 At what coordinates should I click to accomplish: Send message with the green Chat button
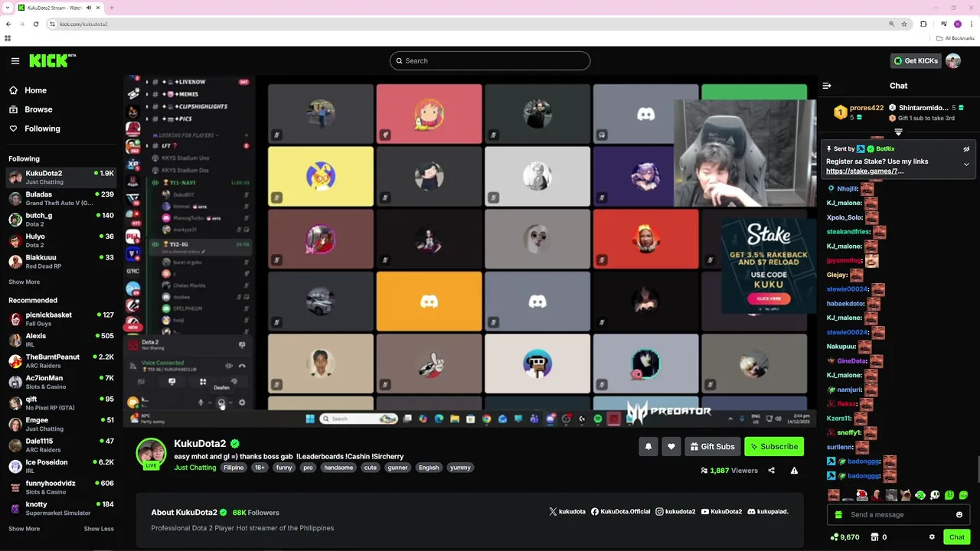957,537
